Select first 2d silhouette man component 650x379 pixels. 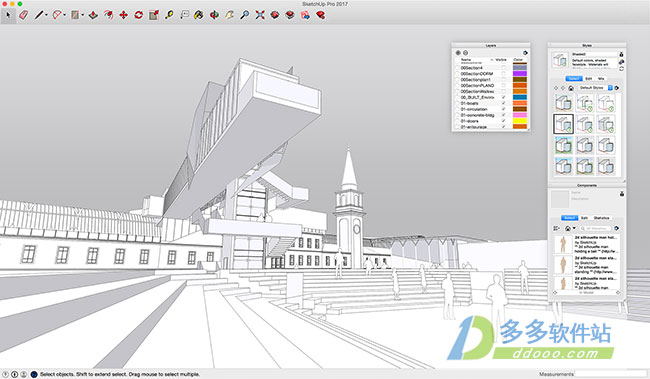pyautogui.click(x=587, y=244)
